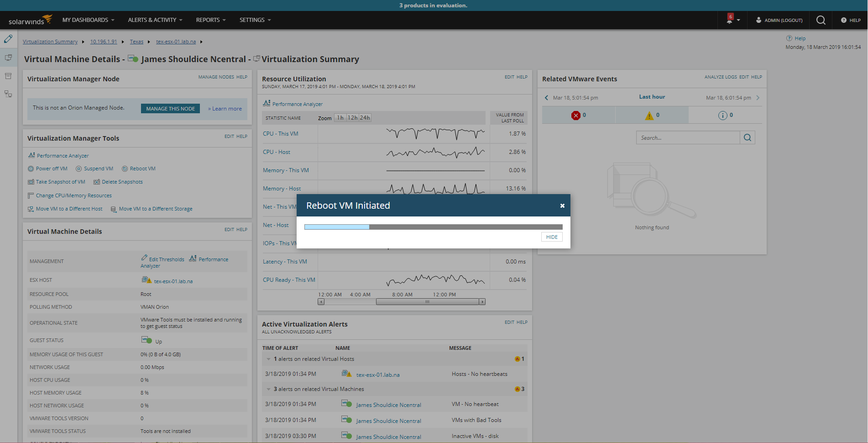
Task: Click the Edit Thresholds pencil icon
Action: coord(144,258)
